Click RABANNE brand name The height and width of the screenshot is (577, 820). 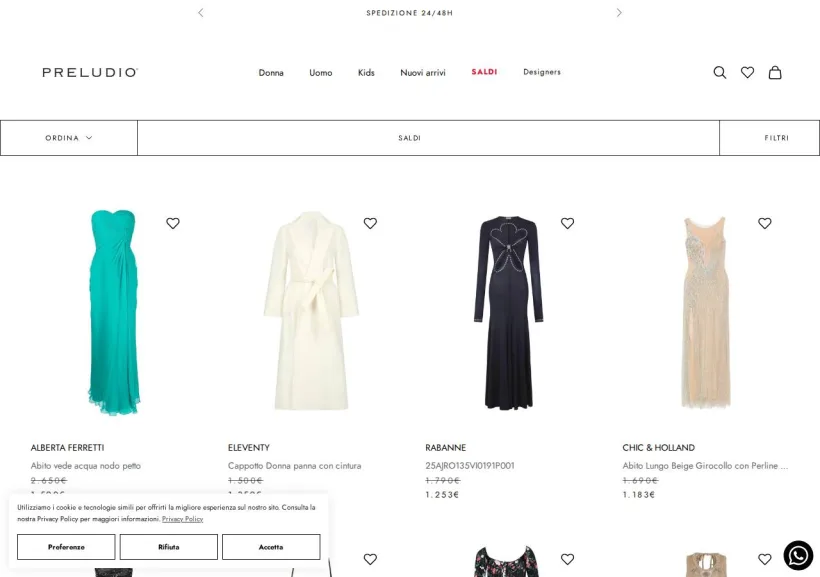(x=446, y=448)
